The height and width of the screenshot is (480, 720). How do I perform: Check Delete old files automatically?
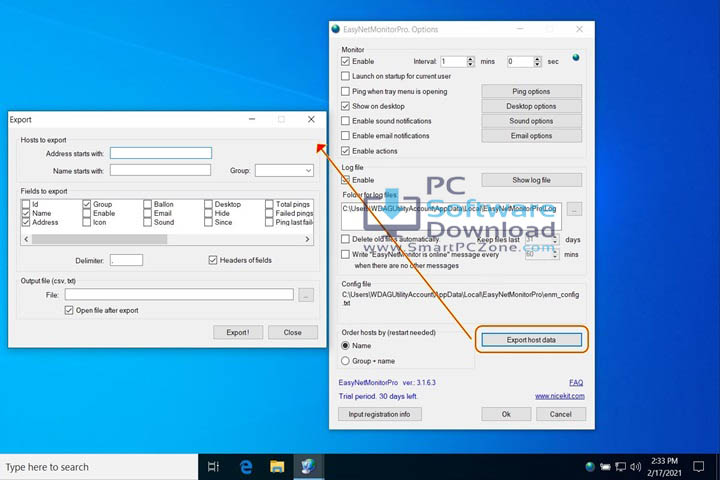coord(345,239)
